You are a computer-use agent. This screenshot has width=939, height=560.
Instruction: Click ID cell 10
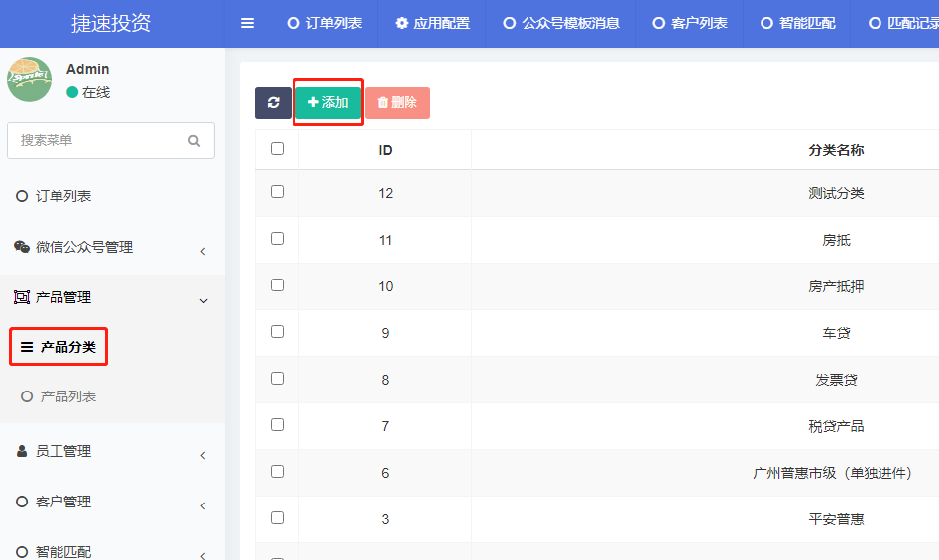click(x=385, y=286)
